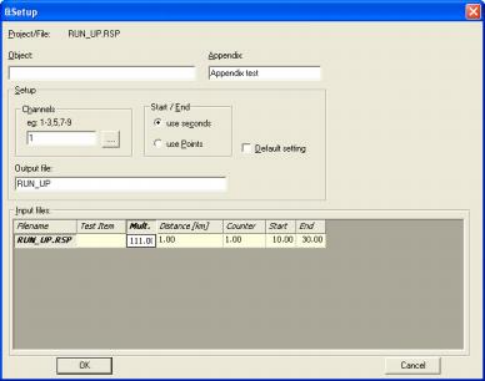485x382 pixels.
Task: Click the Cancel button
Action: tap(413, 365)
